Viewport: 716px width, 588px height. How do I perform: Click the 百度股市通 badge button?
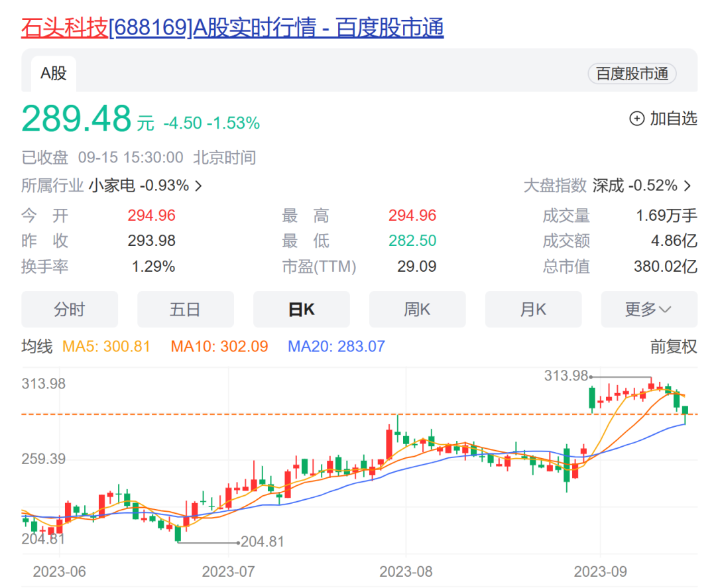(632, 74)
